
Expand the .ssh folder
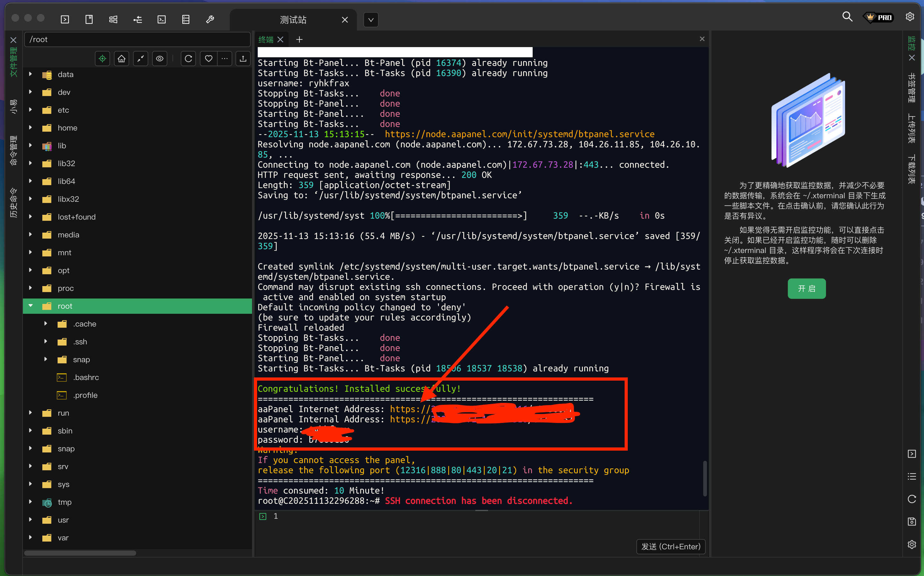46,342
